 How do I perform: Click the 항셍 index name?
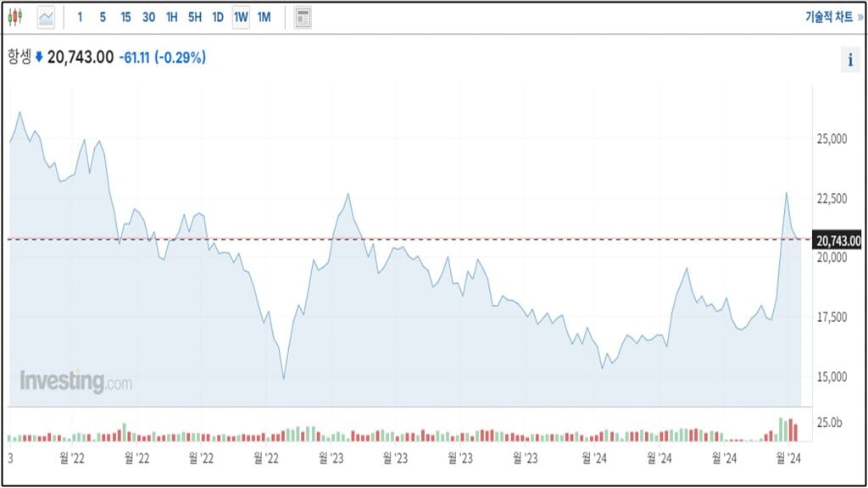(x=19, y=58)
